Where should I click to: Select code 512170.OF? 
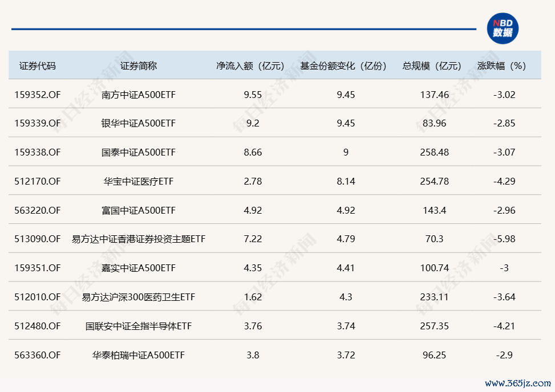[x=38, y=181]
